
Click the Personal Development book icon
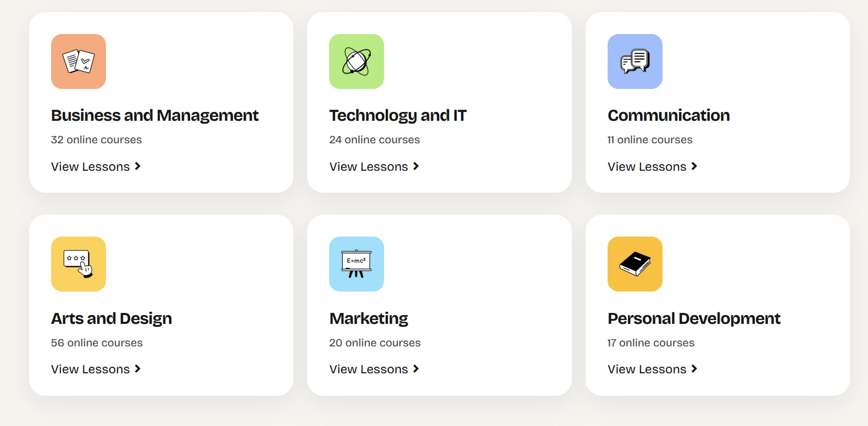pyautogui.click(x=635, y=264)
